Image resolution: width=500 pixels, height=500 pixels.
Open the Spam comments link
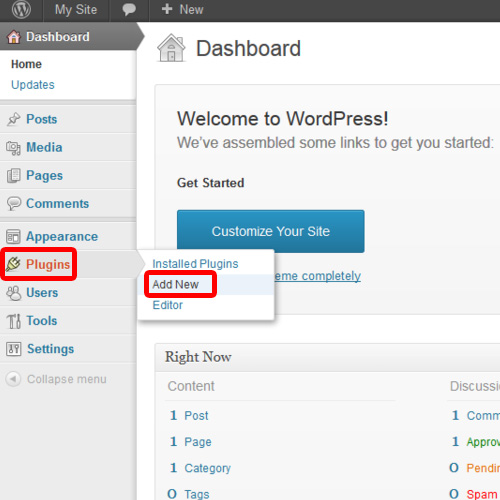(x=482, y=494)
